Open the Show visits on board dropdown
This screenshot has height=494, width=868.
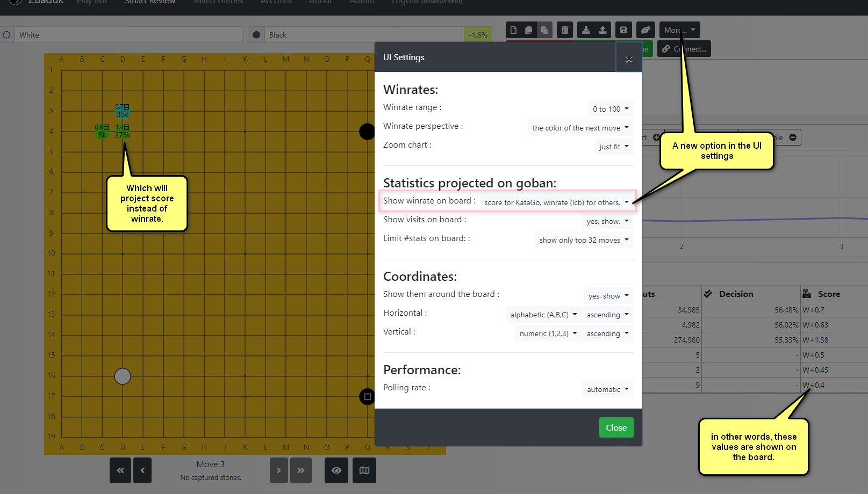(x=607, y=221)
